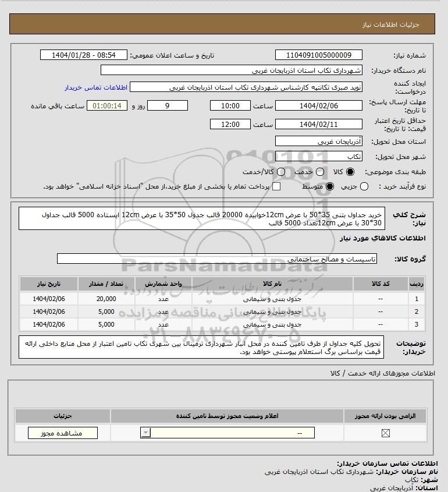The image size is (448, 492).
Task: Open the اطلاعات تماس خریدار link
Action: pos(96,87)
